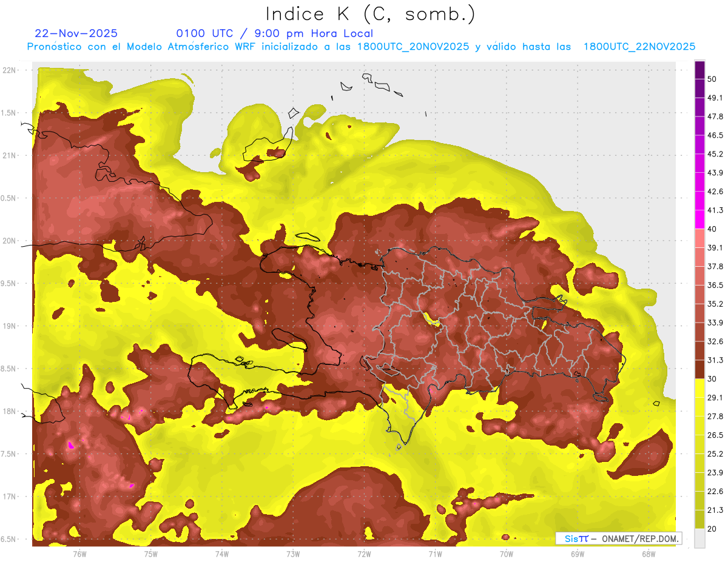Click the color scale value "33.9"
Image resolution: width=728 pixels, height=562 pixels.
tap(715, 323)
